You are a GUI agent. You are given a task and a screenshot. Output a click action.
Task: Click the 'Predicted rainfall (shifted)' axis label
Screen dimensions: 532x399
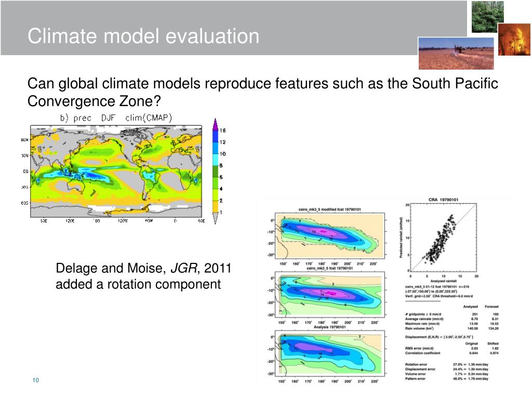[401, 237]
